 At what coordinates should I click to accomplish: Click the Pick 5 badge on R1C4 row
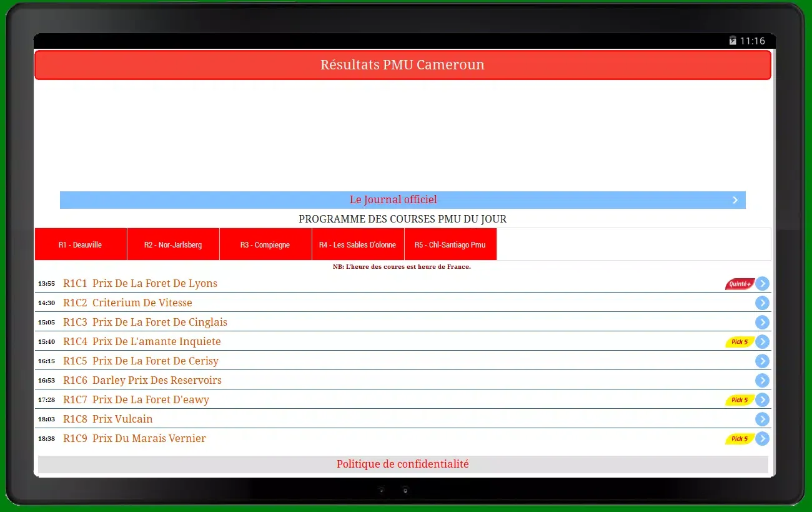click(740, 342)
